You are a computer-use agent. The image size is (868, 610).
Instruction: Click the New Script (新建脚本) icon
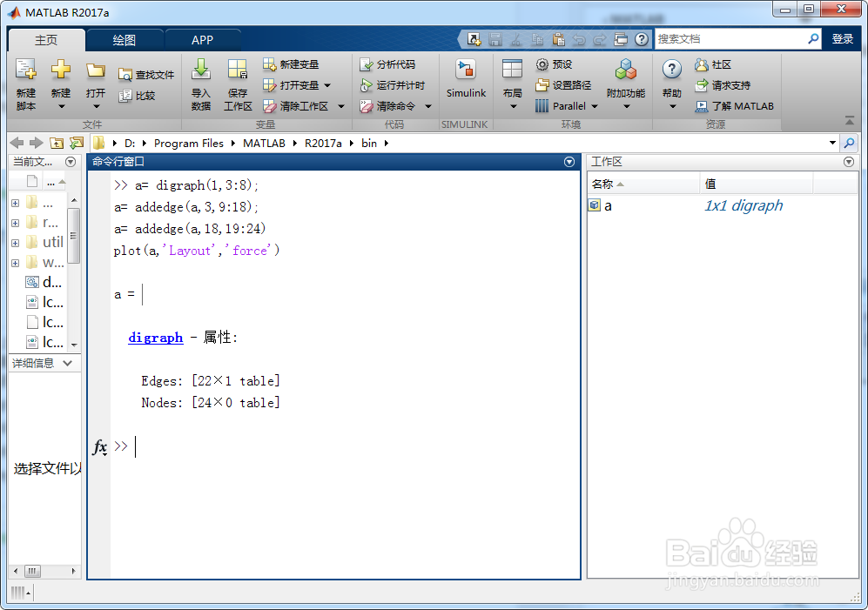(x=25, y=70)
